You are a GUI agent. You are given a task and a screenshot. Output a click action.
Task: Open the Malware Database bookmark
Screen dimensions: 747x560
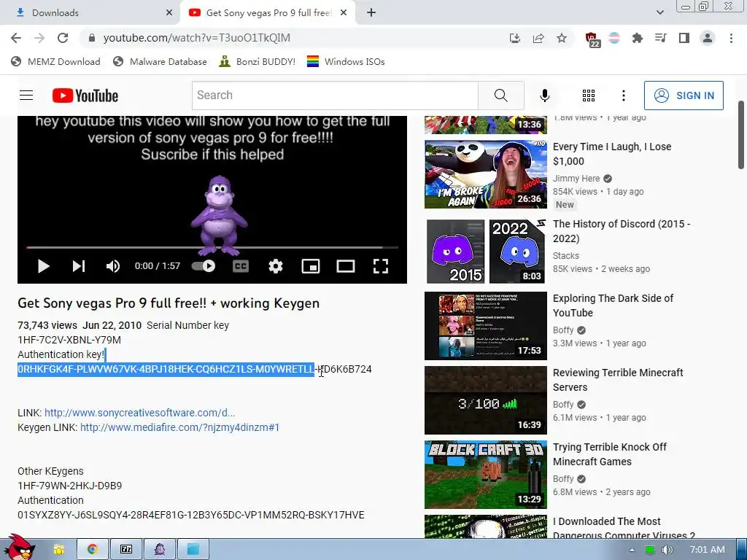click(x=160, y=61)
